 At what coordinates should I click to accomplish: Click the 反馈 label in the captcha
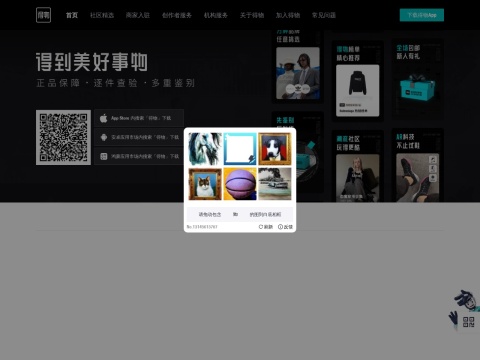tap(288, 227)
